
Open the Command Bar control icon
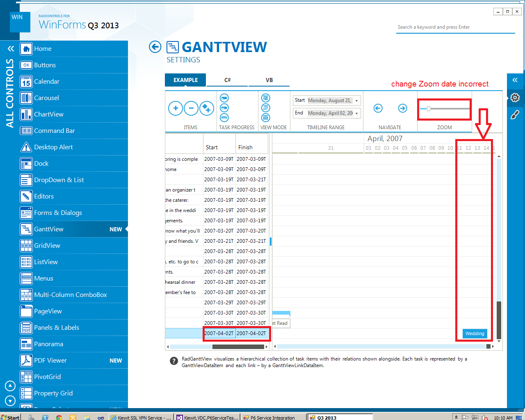(26, 131)
